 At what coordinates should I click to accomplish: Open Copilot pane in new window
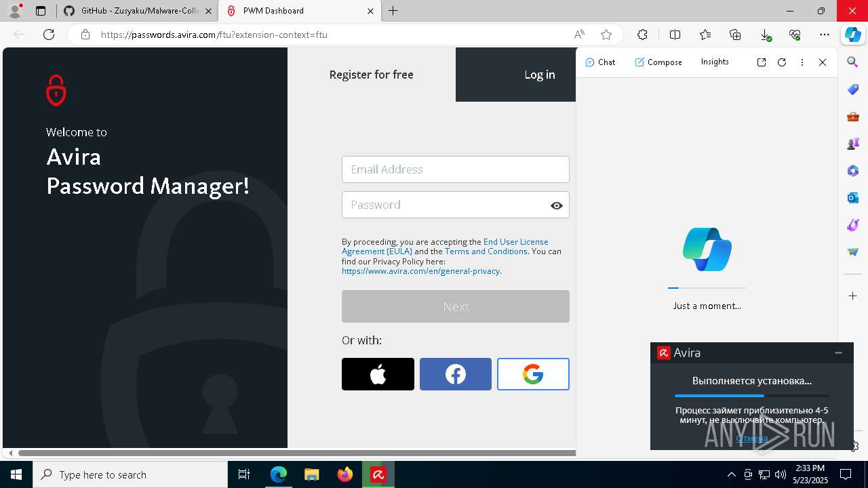[762, 62]
